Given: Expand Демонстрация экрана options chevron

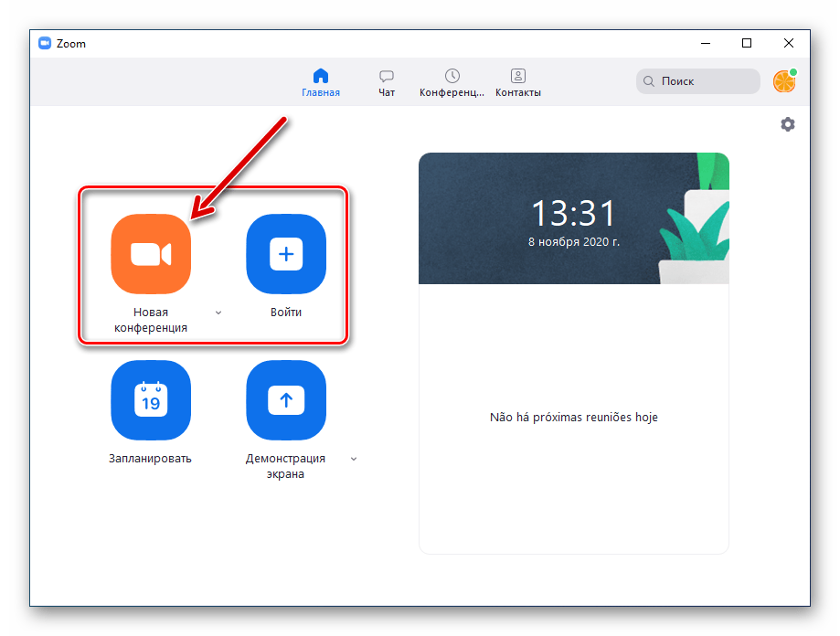Looking at the screenshot, I should 354,459.
